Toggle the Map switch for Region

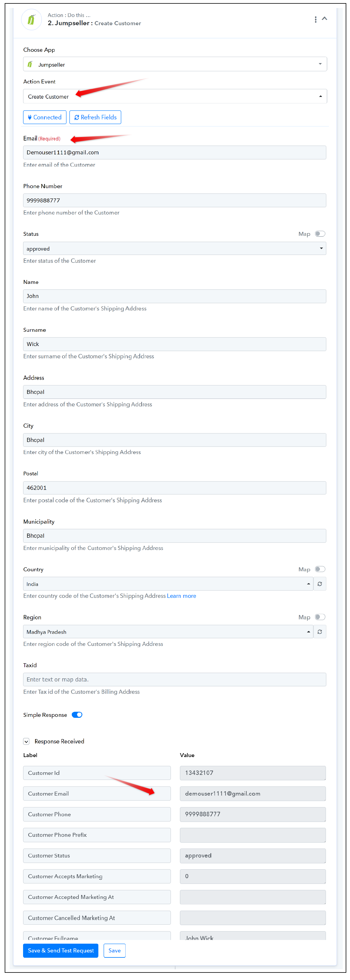320,617
